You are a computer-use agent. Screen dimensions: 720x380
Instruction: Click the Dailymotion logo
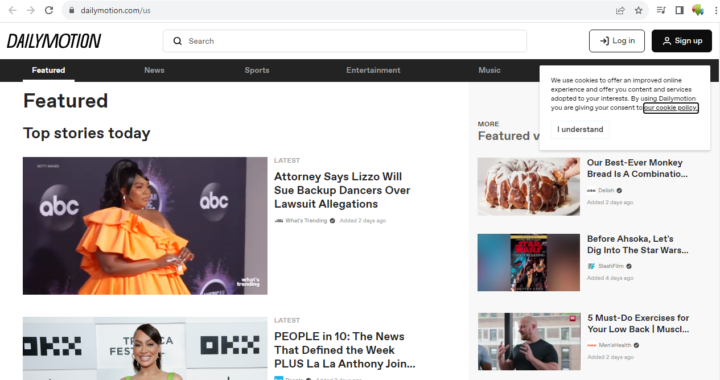tap(54, 41)
